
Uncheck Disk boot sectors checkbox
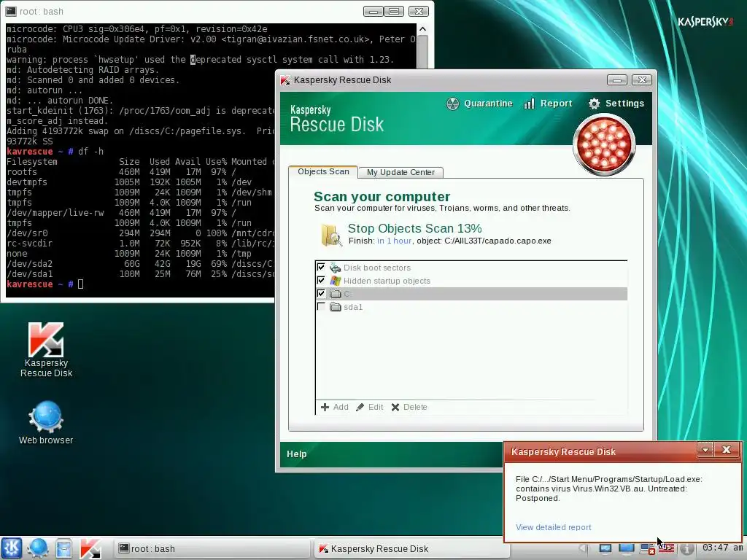[321, 267]
